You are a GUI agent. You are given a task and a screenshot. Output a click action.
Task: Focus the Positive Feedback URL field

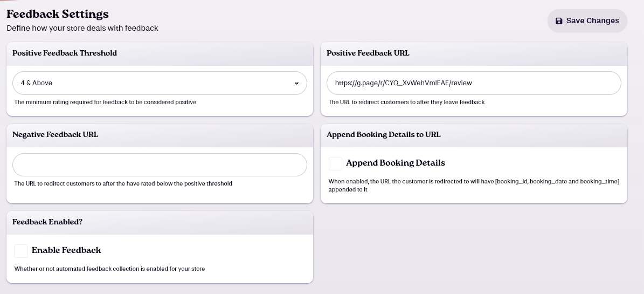pos(474,83)
